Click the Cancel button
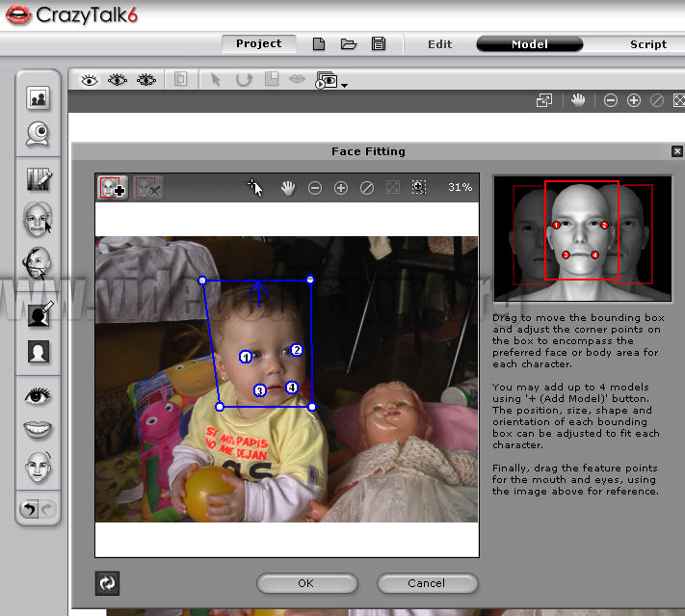The width and height of the screenshot is (685, 616). (426, 583)
